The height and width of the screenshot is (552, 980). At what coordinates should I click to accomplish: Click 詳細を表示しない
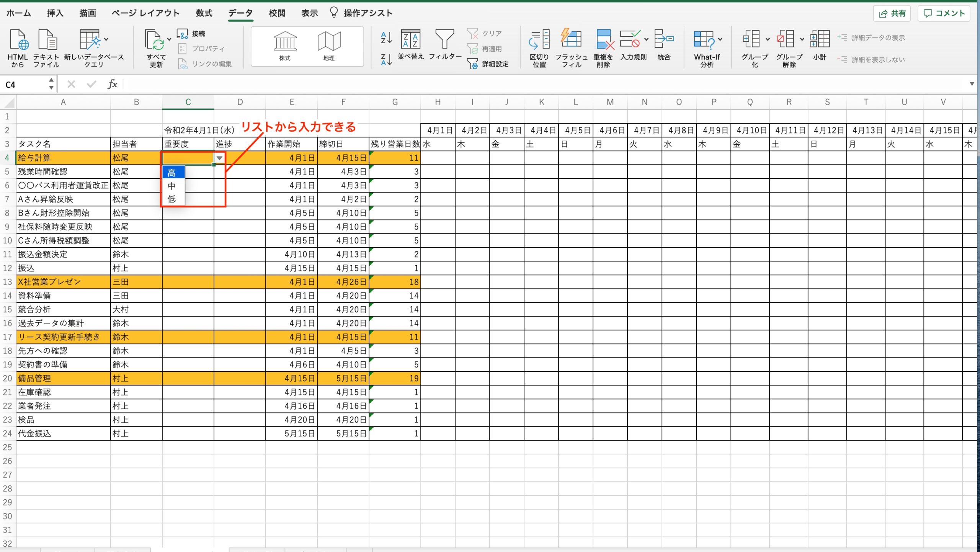coord(871,60)
